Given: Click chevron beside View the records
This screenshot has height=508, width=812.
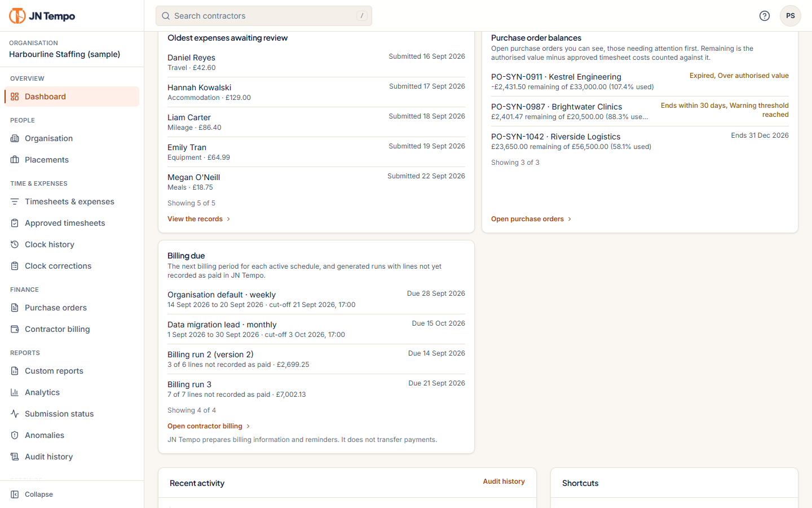Looking at the screenshot, I should point(228,219).
